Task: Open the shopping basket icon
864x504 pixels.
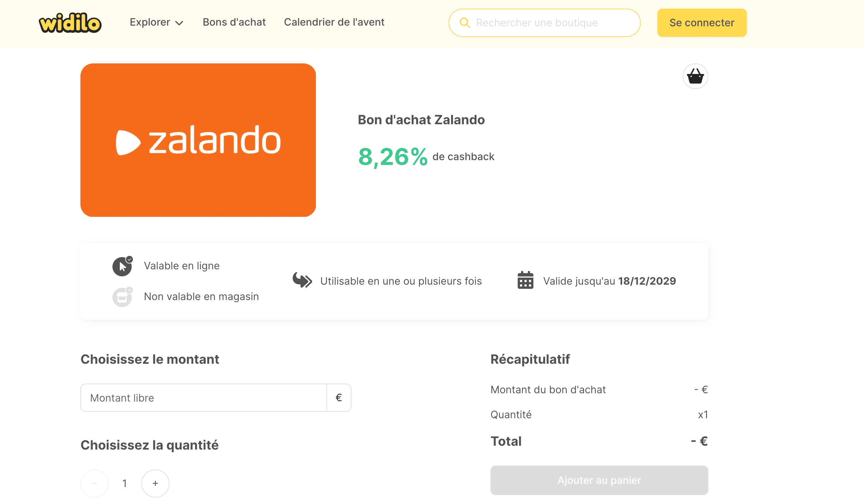Action: [x=695, y=76]
